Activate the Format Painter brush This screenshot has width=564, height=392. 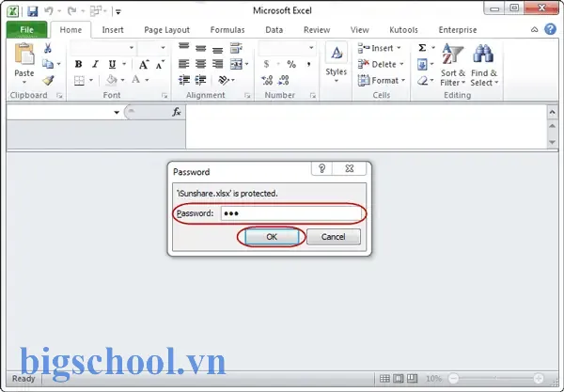click(x=48, y=80)
